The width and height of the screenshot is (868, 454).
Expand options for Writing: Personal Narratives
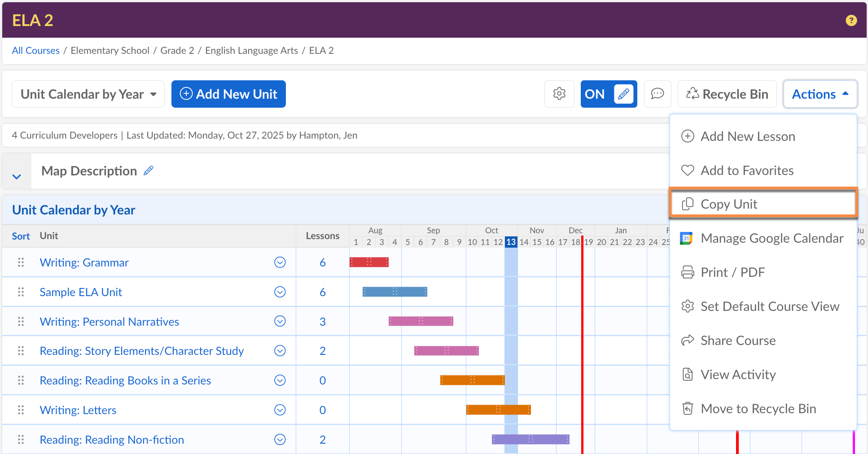[x=280, y=322]
